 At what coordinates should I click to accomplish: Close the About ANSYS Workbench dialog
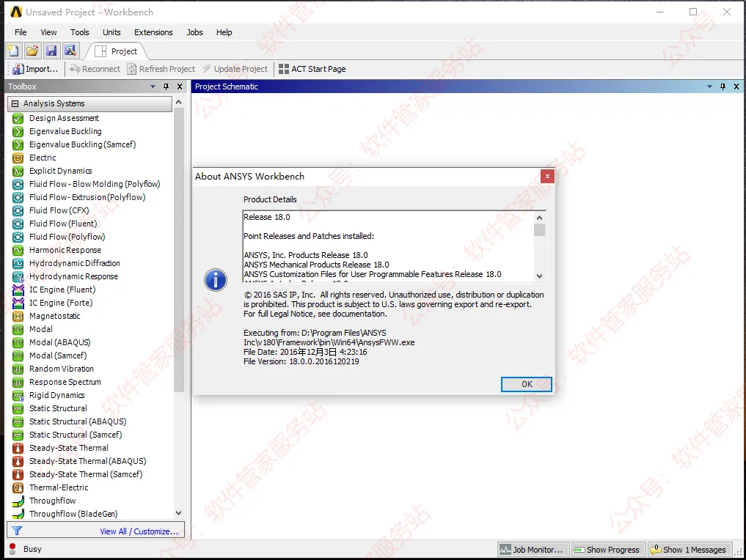[547, 177]
